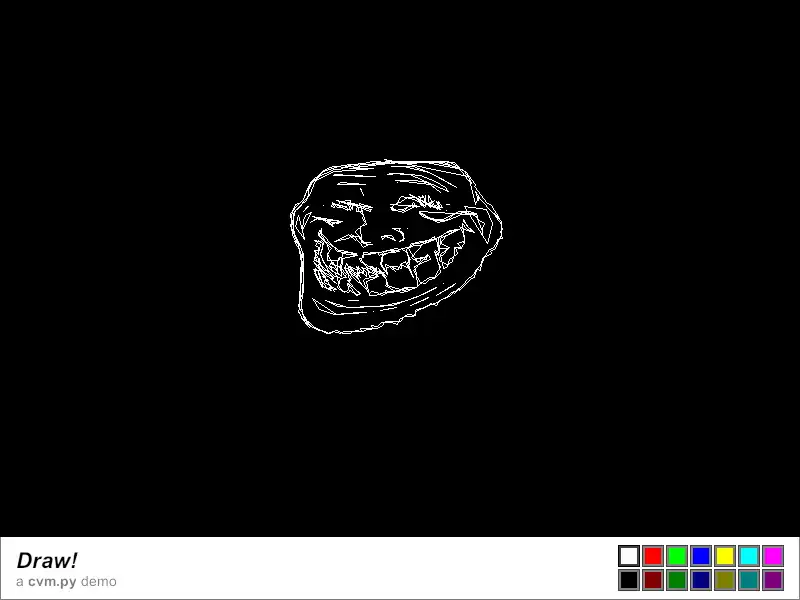Select the purple color swatch
The width and height of the screenshot is (800, 600).
tap(773, 580)
